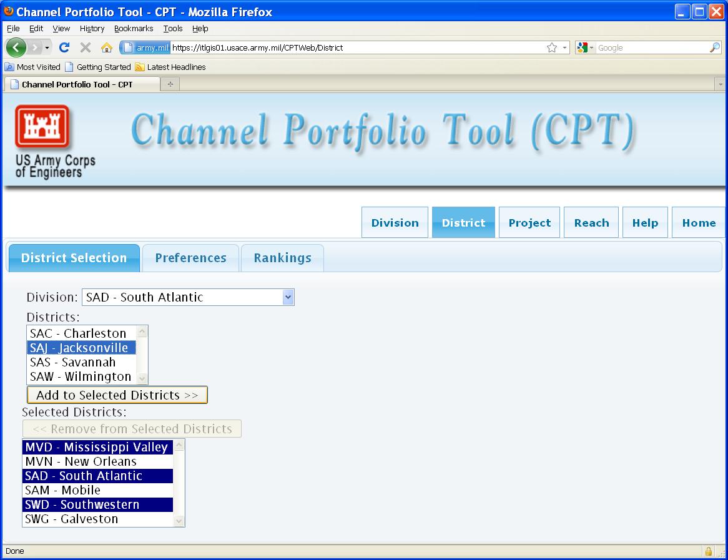Go to the Project page button
The height and width of the screenshot is (560, 728).
529,222
